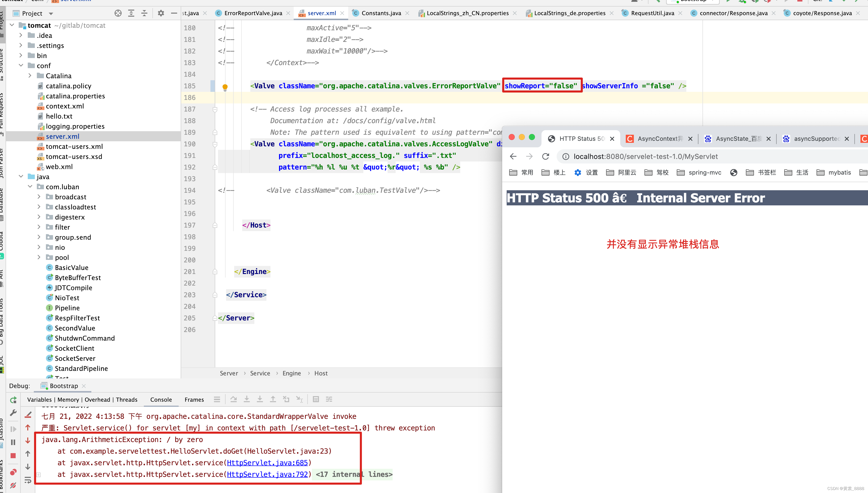Fold the Engine closing tag region
Image resolution: width=868 pixels, height=493 pixels.
[215, 271]
